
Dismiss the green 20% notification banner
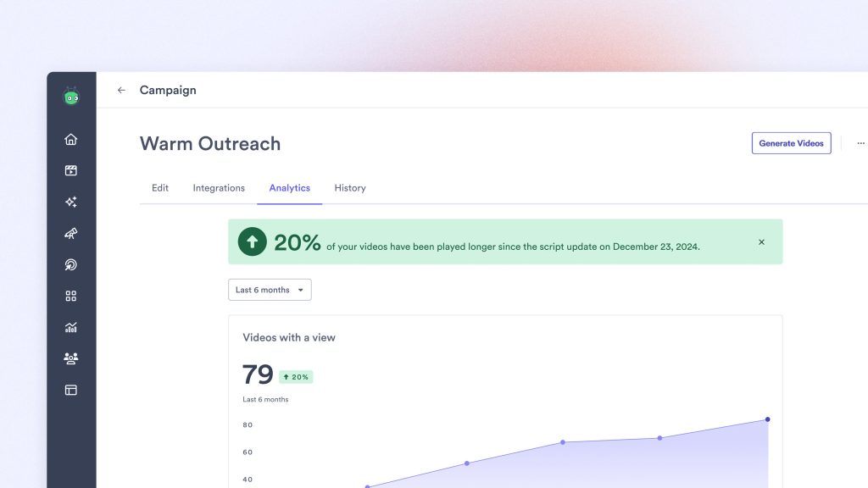coord(761,242)
